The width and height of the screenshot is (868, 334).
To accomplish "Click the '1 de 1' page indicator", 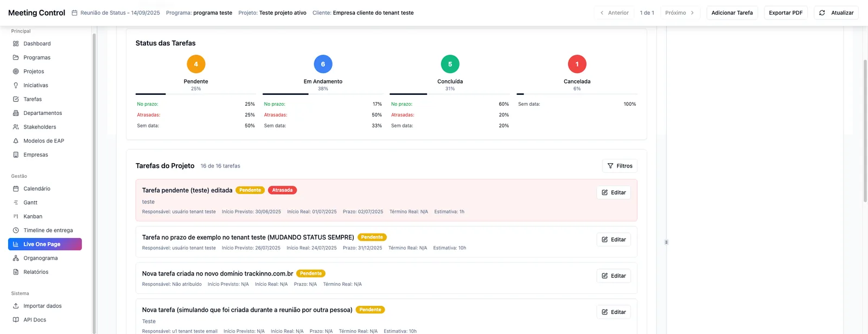I will (647, 13).
